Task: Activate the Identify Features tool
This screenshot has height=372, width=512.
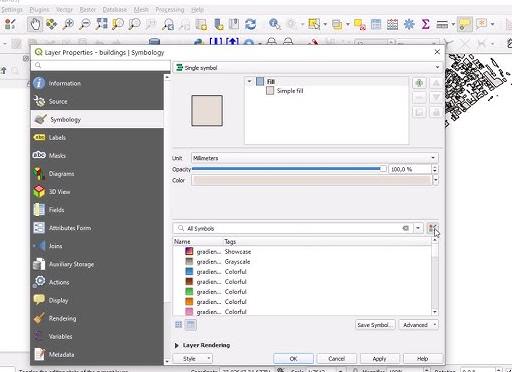Action: [x=274, y=24]
